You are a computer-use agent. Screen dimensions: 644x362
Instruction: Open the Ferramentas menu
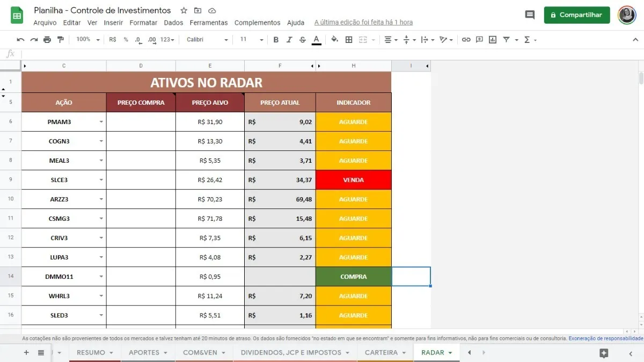coord(209,23)
